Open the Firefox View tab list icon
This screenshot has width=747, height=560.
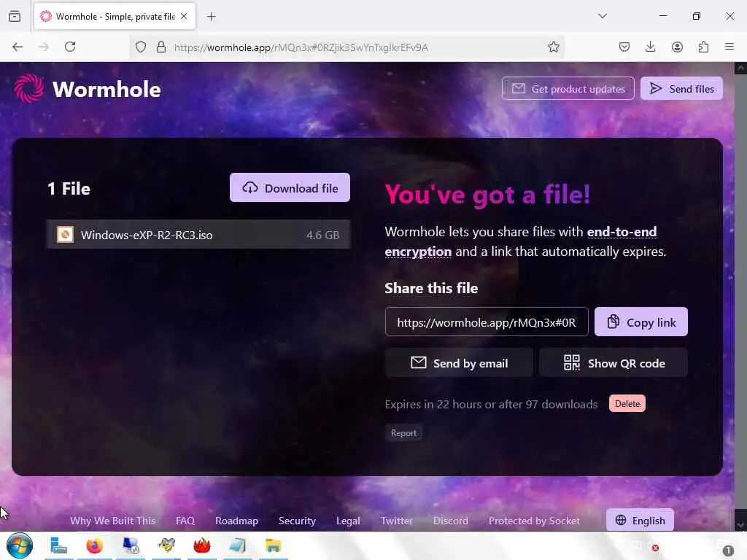click(x=15, y=17)
